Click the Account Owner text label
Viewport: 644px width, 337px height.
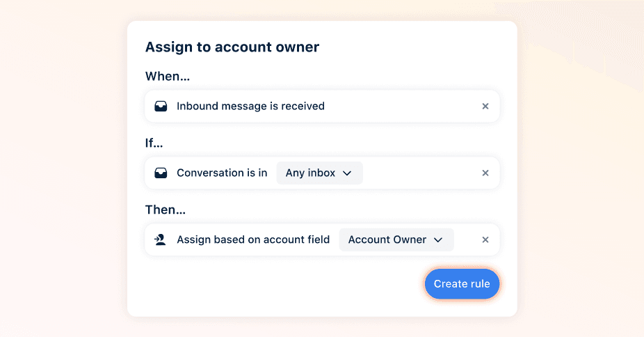point(387,240)
